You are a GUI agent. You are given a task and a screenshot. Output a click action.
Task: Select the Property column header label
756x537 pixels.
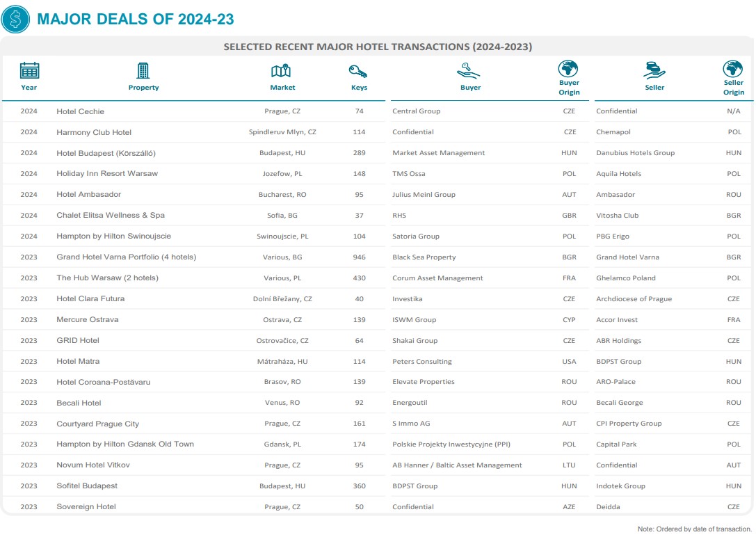click(x=143, y=88)
